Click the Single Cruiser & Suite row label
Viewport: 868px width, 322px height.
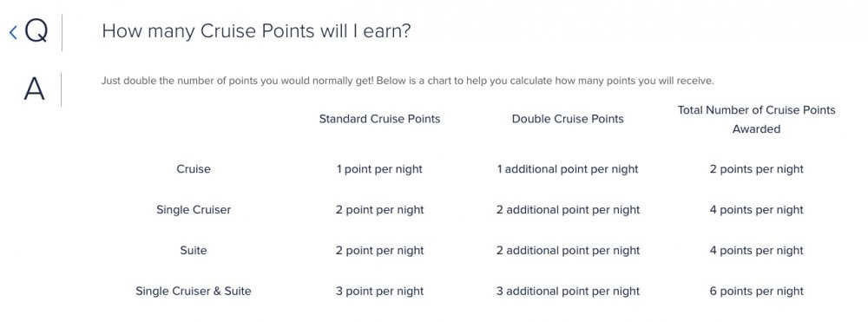pyautogui.click(x=194, y=291)
